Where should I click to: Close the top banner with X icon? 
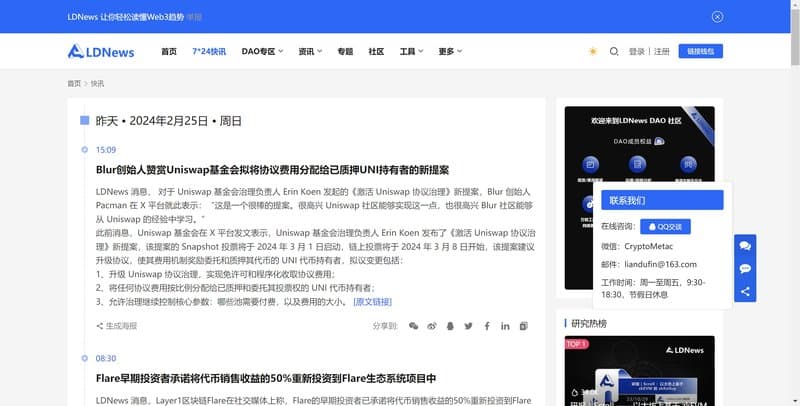pos(717,16)
